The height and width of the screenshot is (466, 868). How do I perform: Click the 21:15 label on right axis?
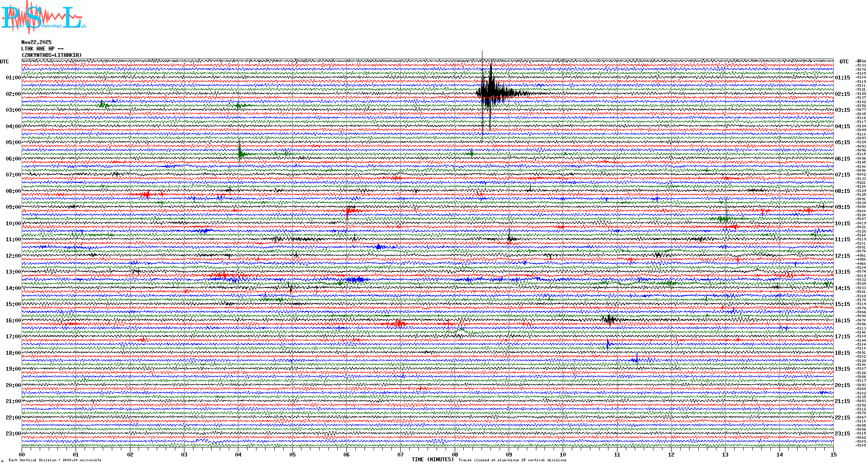tap(842, 401)
